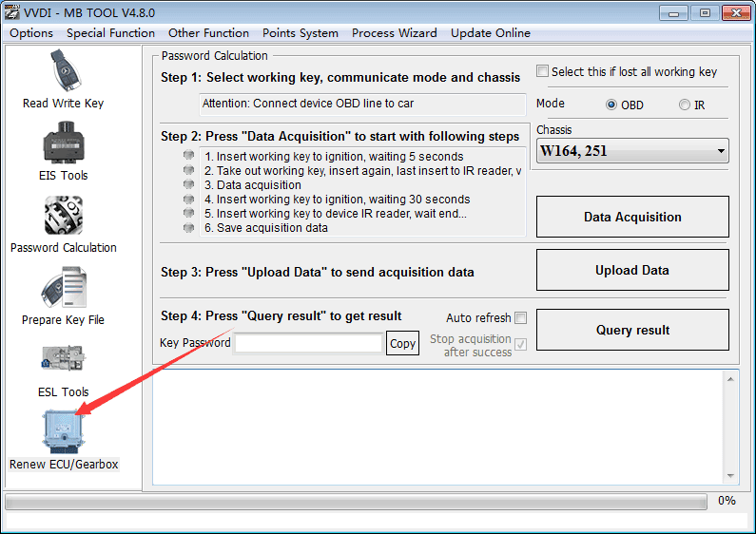The image size is (756, 534).
Task: Open the Points System menu
Action: point(300,32)
